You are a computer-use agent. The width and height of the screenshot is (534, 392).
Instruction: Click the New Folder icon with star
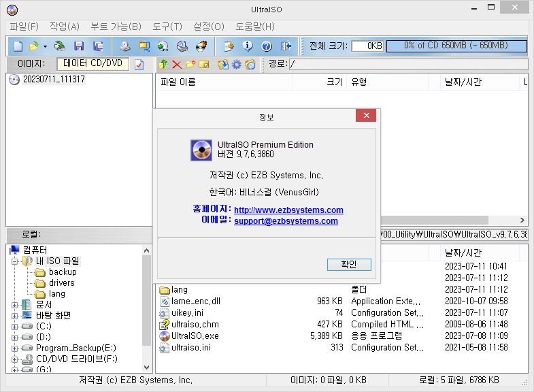190,65
